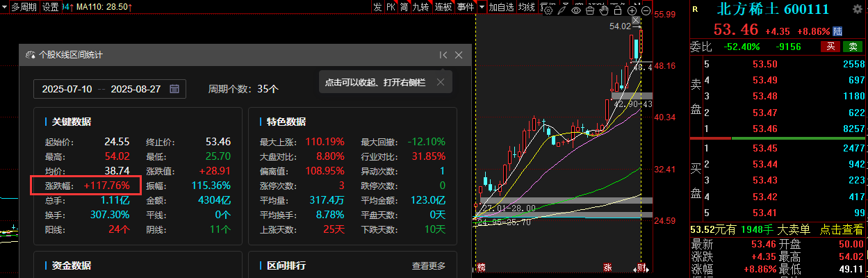Zoom in the chart with the plus icon

[x=632, y=10]
